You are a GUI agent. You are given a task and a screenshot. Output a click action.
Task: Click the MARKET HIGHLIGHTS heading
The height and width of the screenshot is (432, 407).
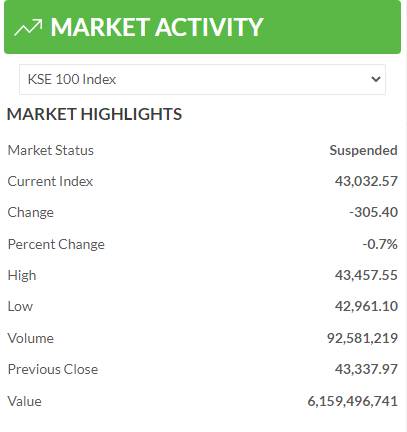(94, 114)
